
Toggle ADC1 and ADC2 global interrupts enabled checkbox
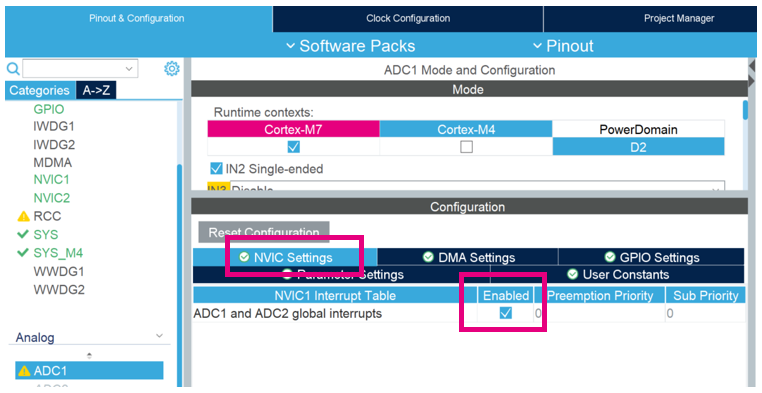click(x=505, y=313)
